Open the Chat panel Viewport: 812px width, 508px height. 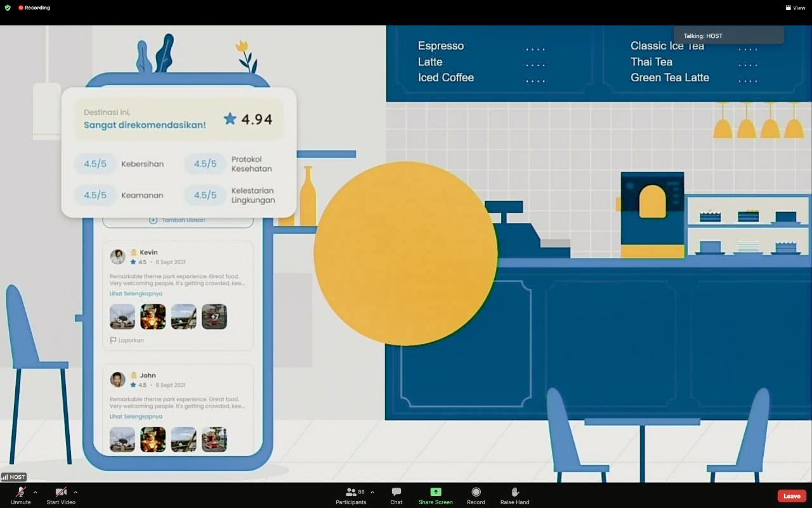pos(396,495)
